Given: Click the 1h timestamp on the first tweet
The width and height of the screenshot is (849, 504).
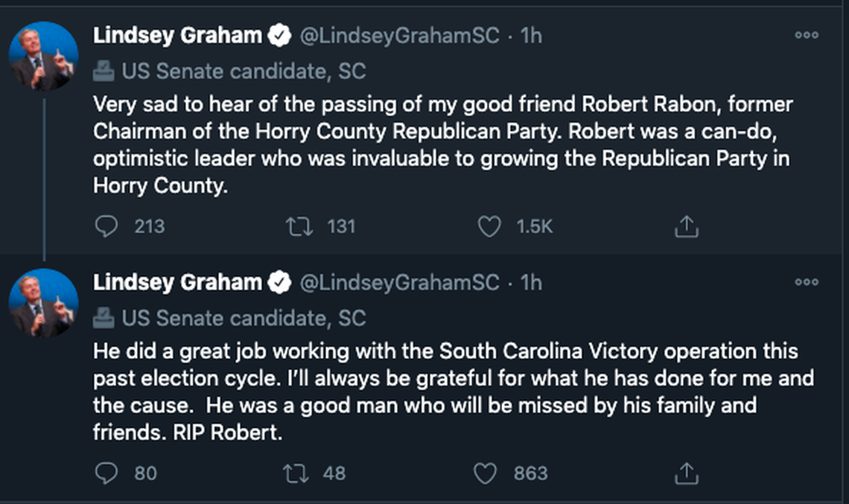Looking at the screenshot, I should pos(531,33).
